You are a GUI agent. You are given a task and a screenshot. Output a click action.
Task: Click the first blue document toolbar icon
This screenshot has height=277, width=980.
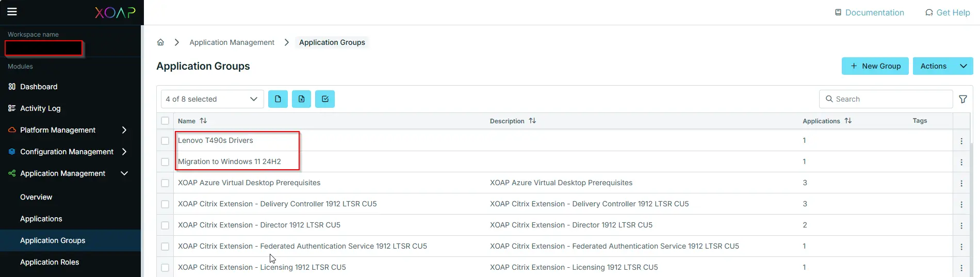[278, 99]
